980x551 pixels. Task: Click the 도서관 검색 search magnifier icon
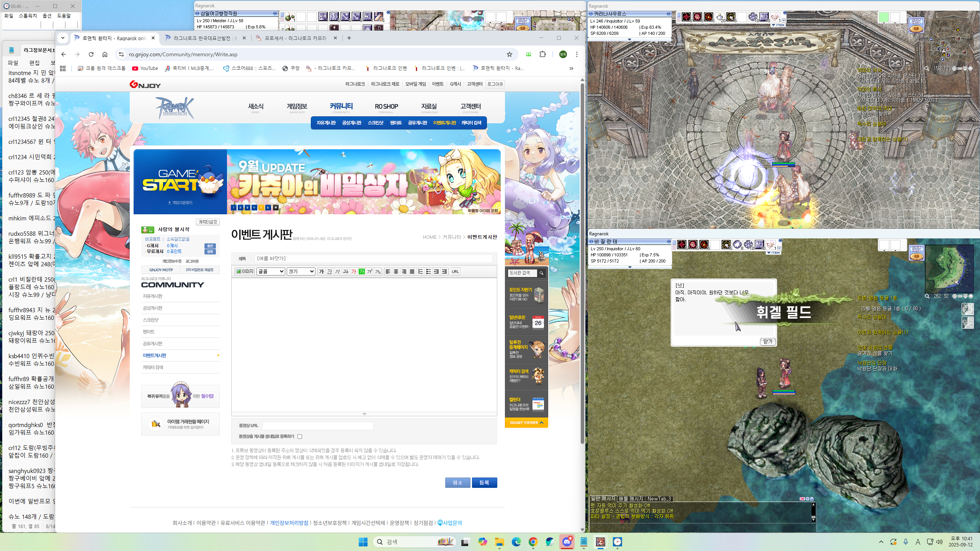click(x=541, y=273)
